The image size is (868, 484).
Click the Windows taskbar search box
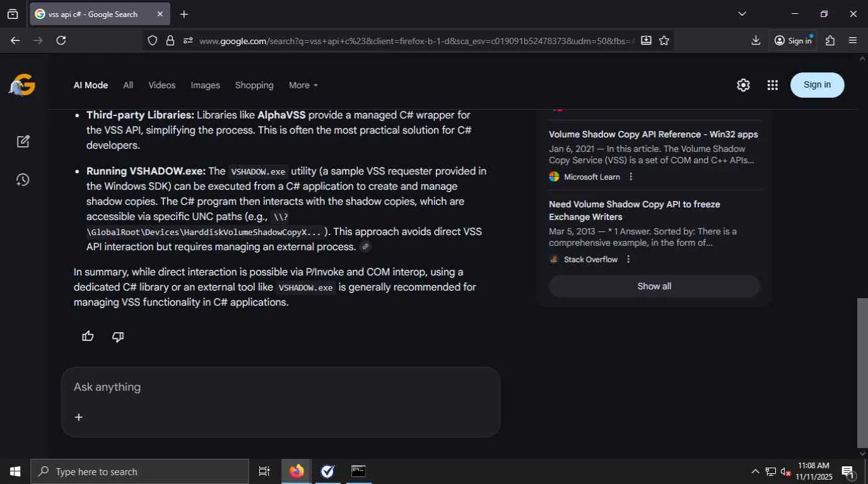click(x=139, y=471)
